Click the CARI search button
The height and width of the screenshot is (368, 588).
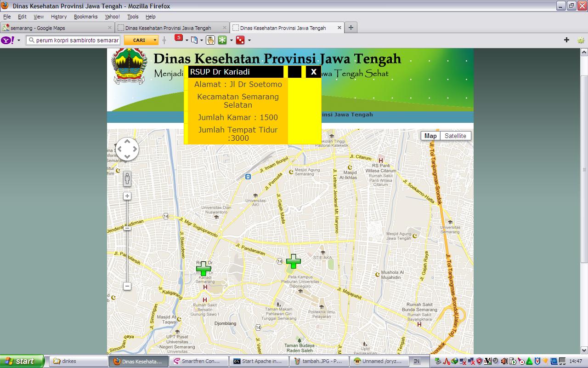tap(139, 40)
